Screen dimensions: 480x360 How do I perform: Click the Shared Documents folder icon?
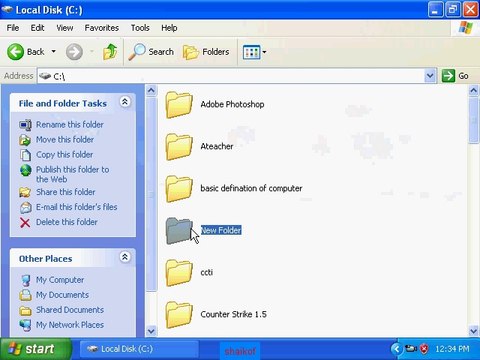tap(25, 310)
